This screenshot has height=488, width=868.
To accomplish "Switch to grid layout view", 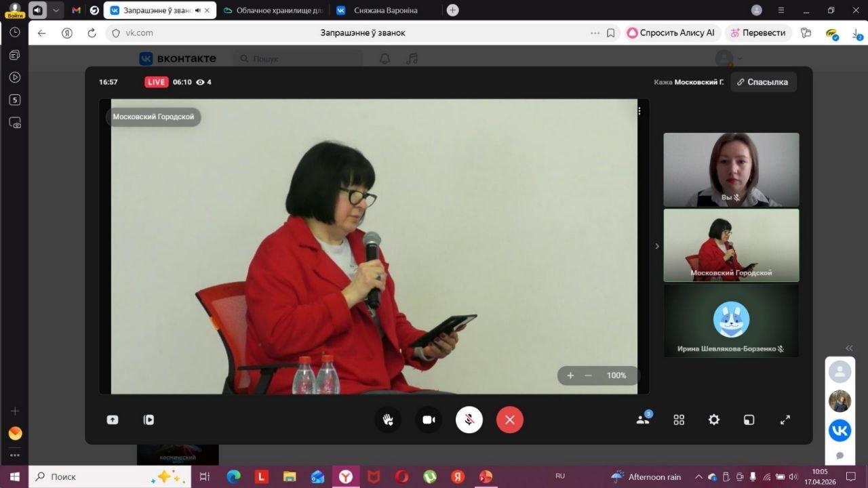I will point(679,420).
